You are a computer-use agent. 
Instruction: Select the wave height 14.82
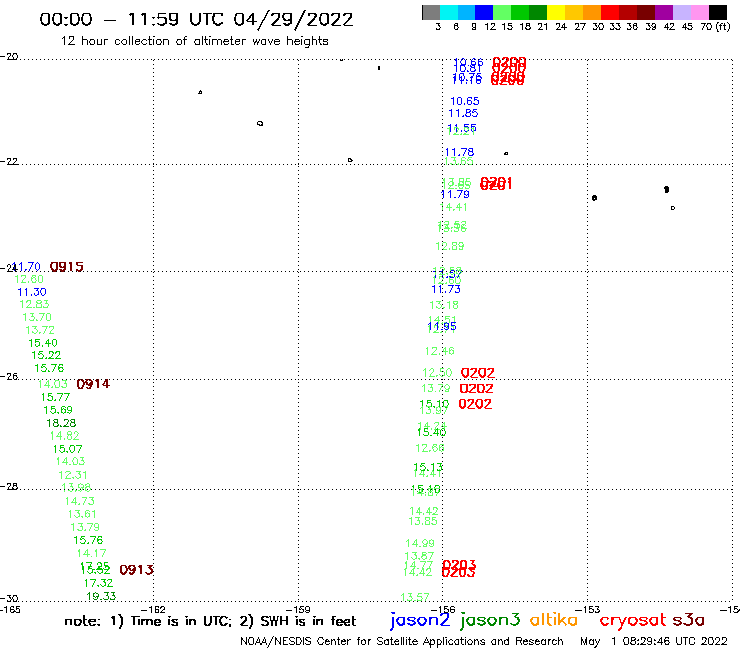pos(64,436)
